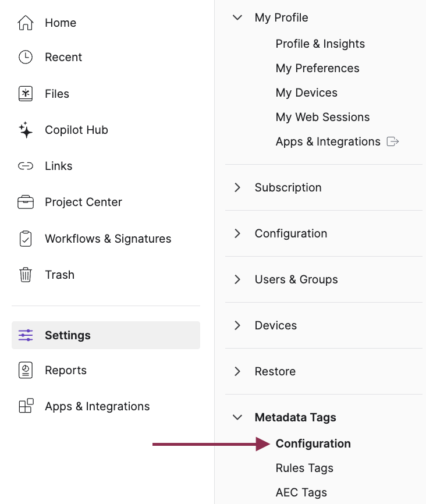Viewport: 426px width, 504px height.
Task: Click the Settings sliders icon
Action: pyautogui.click(x=26, y=335)
